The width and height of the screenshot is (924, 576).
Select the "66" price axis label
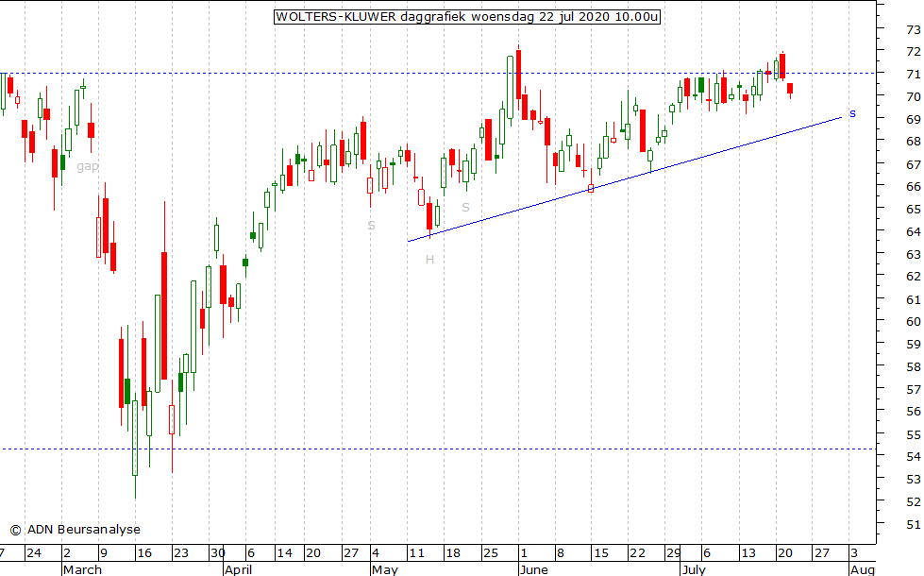[x=914, y=187]
